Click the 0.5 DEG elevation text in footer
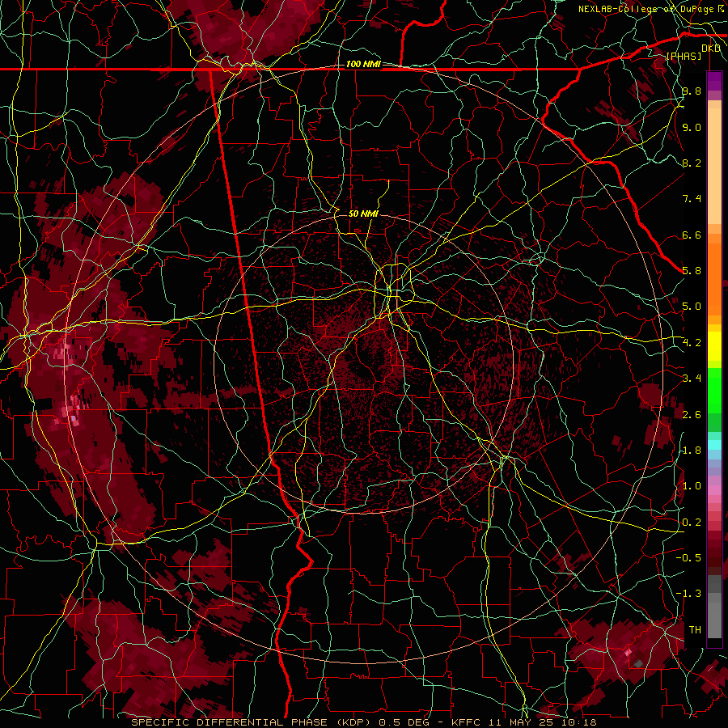The height and width of the screenshot is (728, 728). click(x=404, y=722)
